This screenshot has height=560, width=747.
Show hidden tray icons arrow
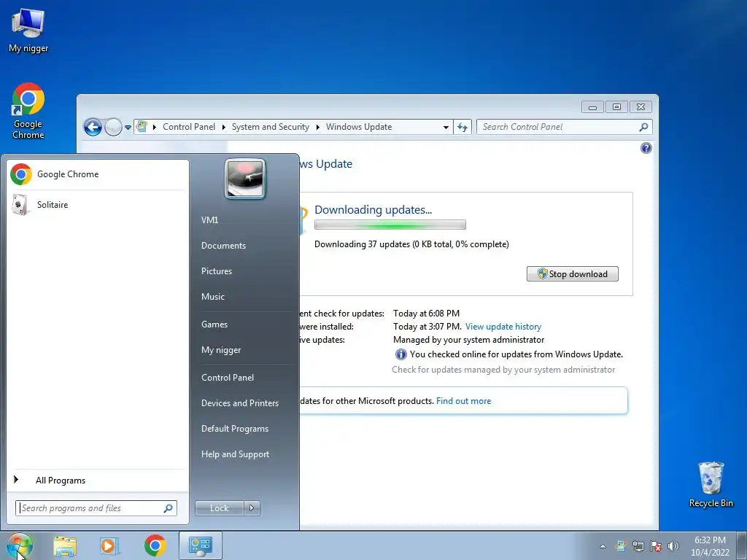coord(603,546)
